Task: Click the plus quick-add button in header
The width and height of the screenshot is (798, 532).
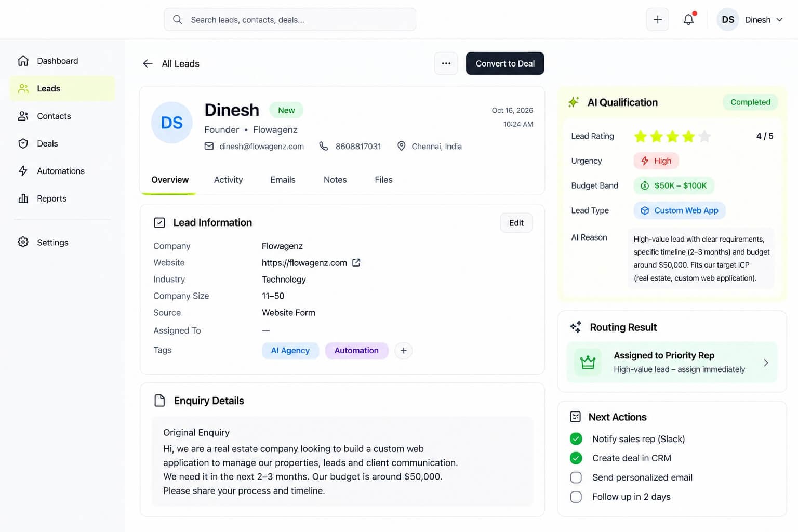Action: [658, 20]
